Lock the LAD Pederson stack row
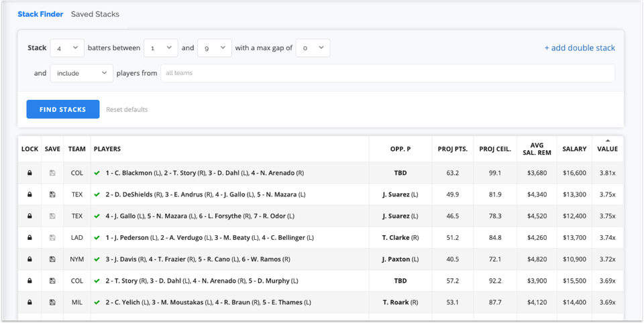 pyautogui.click(x=30, y=238)
